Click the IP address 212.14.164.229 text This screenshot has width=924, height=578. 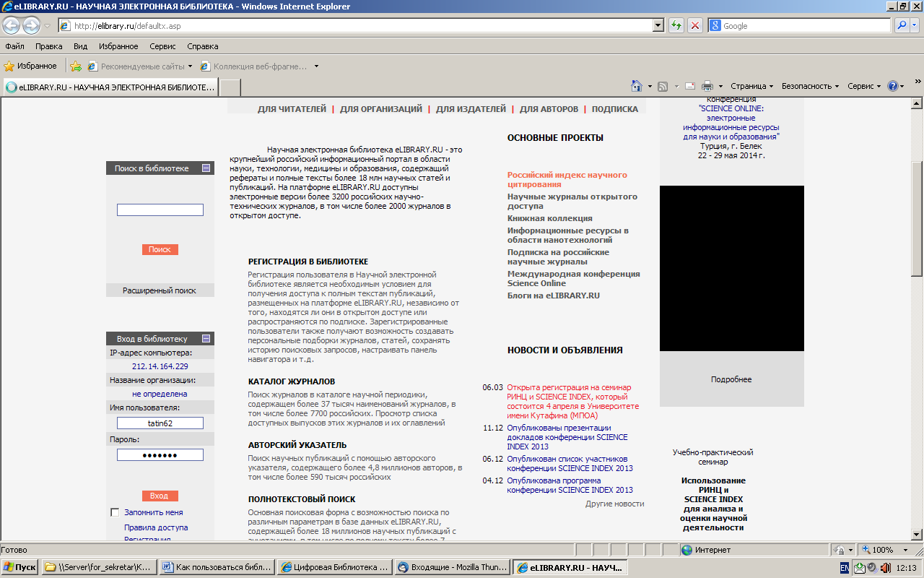coord(160,366)
